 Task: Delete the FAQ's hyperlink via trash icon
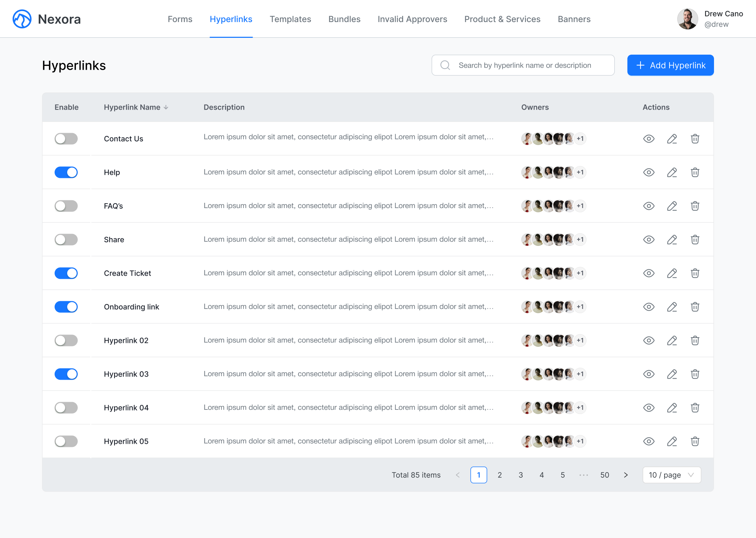(x=695, y=206)
